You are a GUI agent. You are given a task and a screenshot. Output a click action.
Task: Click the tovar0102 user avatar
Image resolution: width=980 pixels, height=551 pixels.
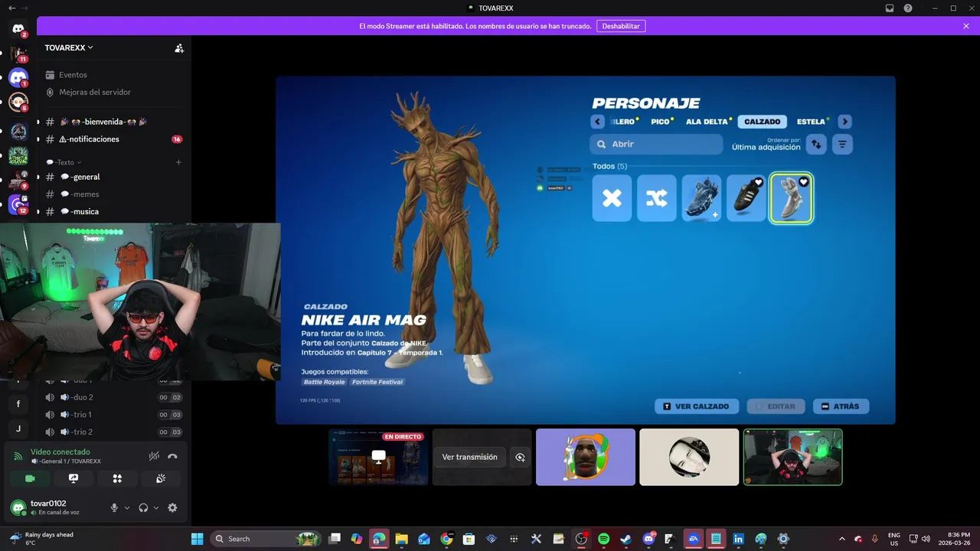(18, 507)
